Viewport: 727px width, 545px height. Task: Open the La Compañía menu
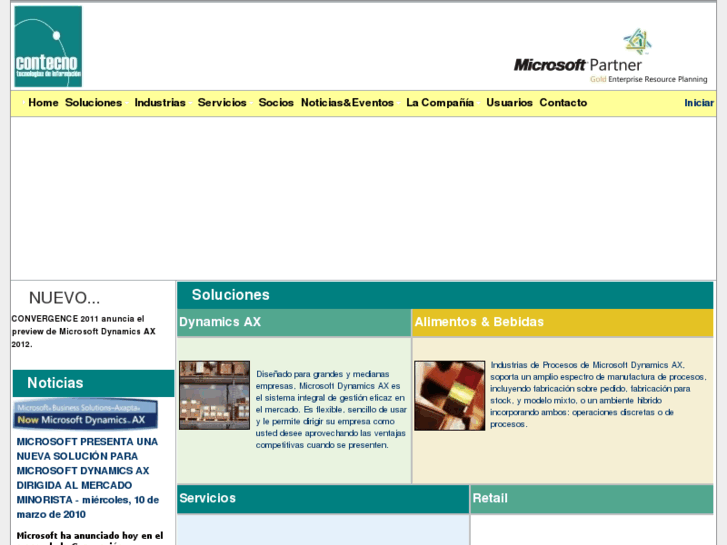[x=440, y=103]
